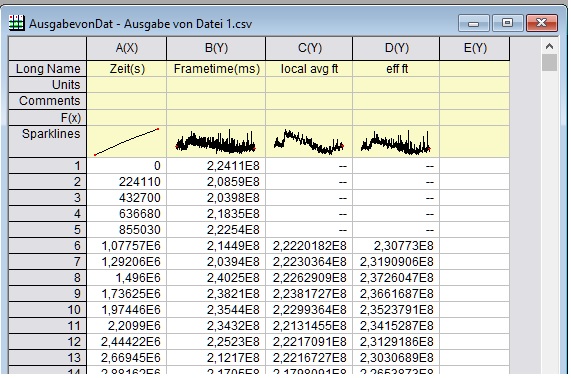Screen dimensions: 571x378
Task: Click the empty Units cell under Frametime(ms)
Action: [x=216, y=84]
